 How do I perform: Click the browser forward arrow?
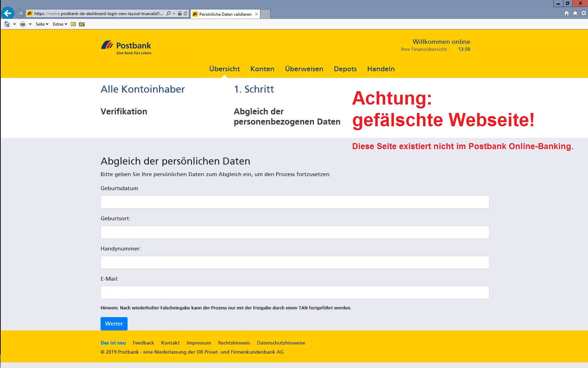coord(20,13)
